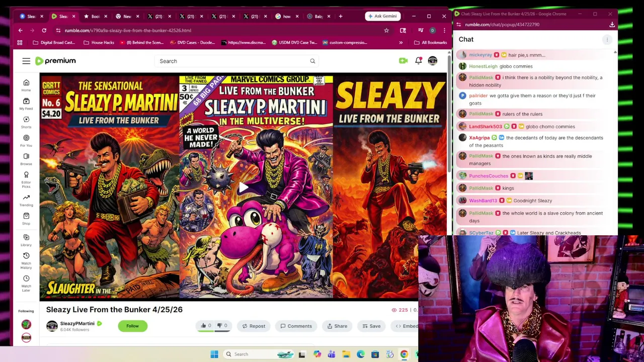Screen dimensions: 644x362
Task: Click the Ask Gemini button
Action: (382, 16)
